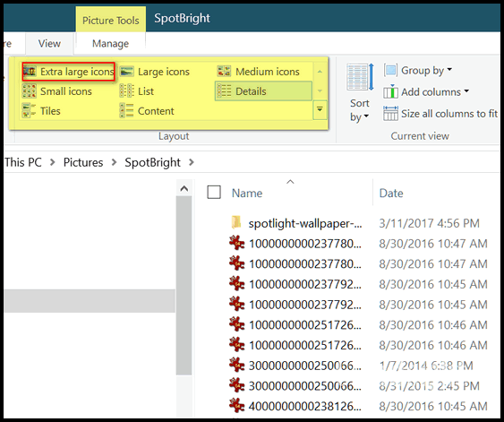Click the navigation pane scroll up arrow

point(184,188)
